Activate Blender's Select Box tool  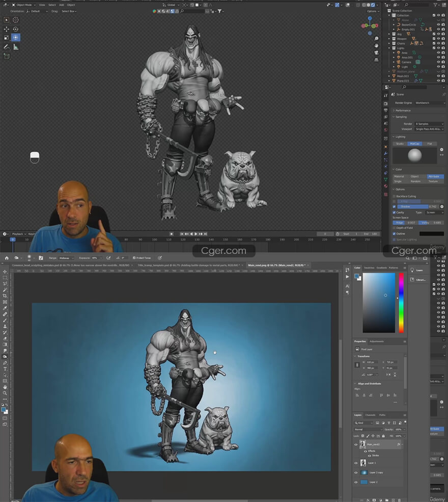(7, 20)
